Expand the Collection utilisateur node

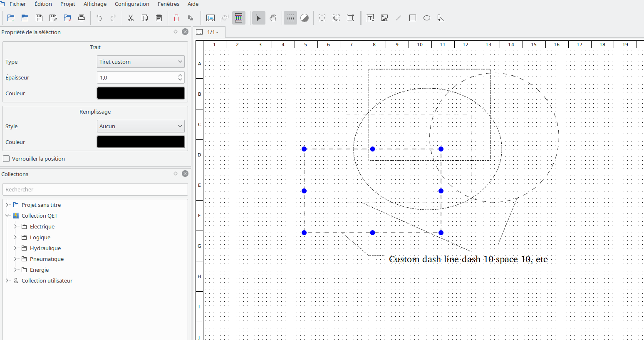tap(7, 280)
